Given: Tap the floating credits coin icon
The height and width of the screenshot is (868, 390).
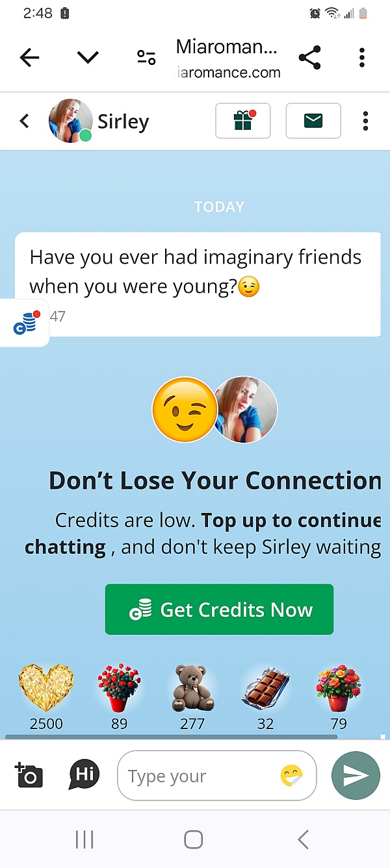Looking at the screenshot, I should point(25,323).
